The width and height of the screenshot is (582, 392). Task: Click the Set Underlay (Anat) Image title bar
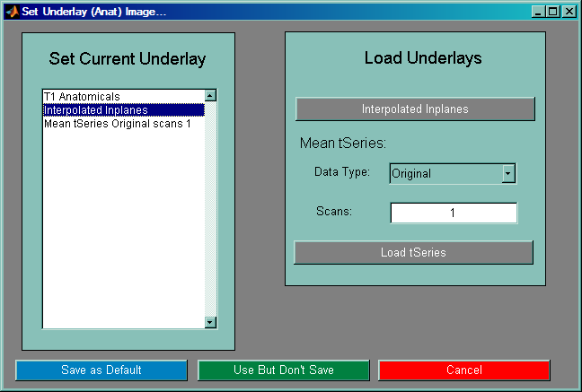(269, 12)
